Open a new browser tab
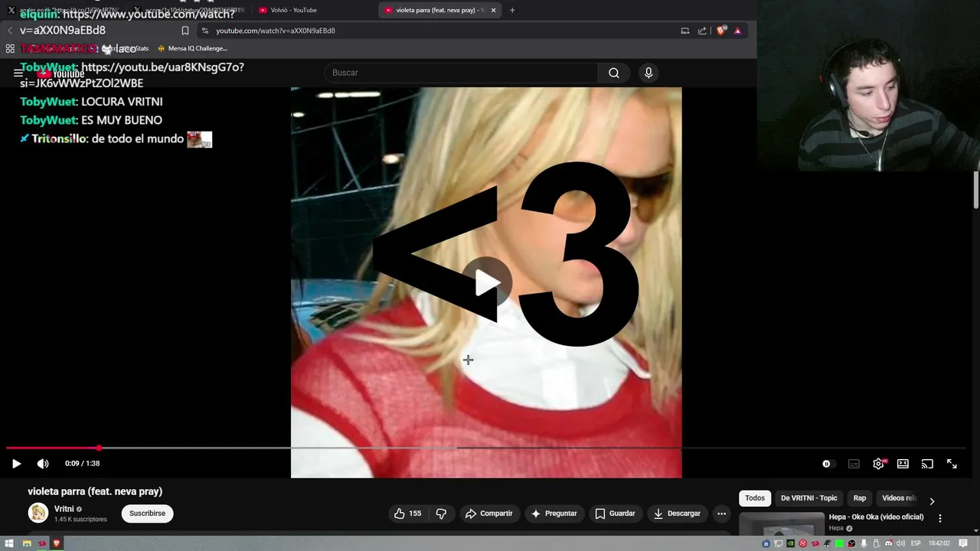 (x=512, y=10)
